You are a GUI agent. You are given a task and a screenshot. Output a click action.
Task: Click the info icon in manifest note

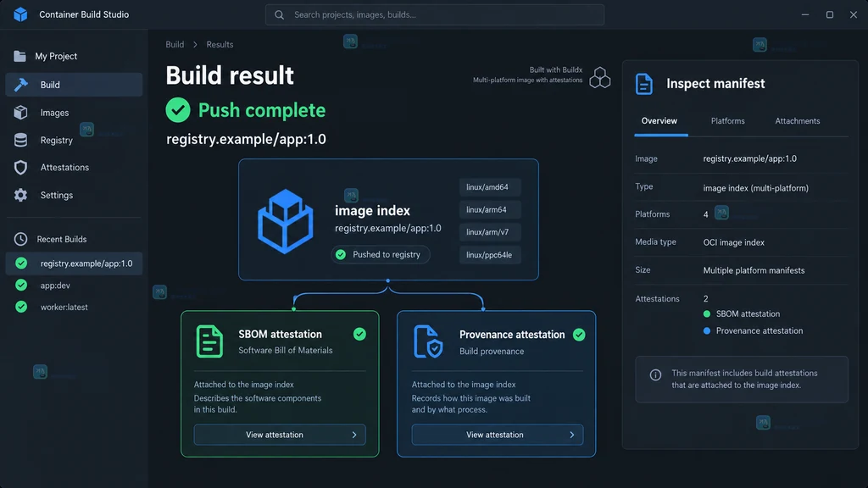[655, 375]
